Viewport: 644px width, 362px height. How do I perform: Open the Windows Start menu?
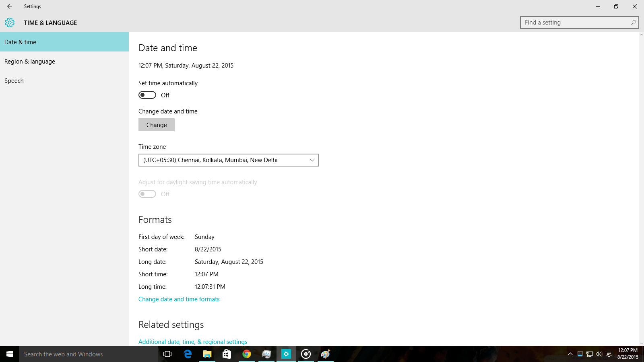click(10, 354)
